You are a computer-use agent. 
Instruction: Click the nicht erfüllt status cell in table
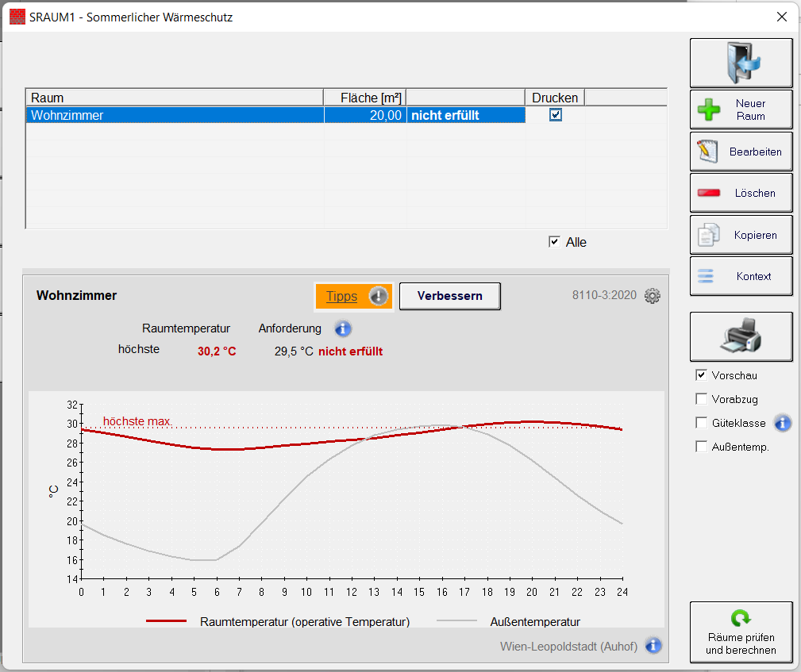point(466,115)
